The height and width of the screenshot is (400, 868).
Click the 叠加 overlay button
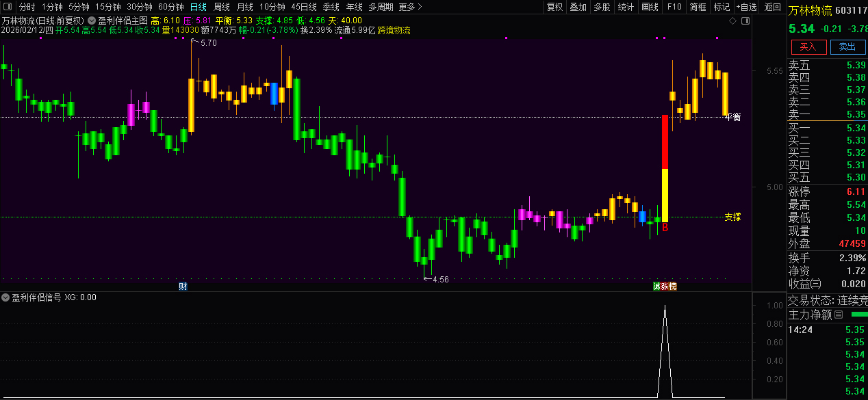pos(578,7)
